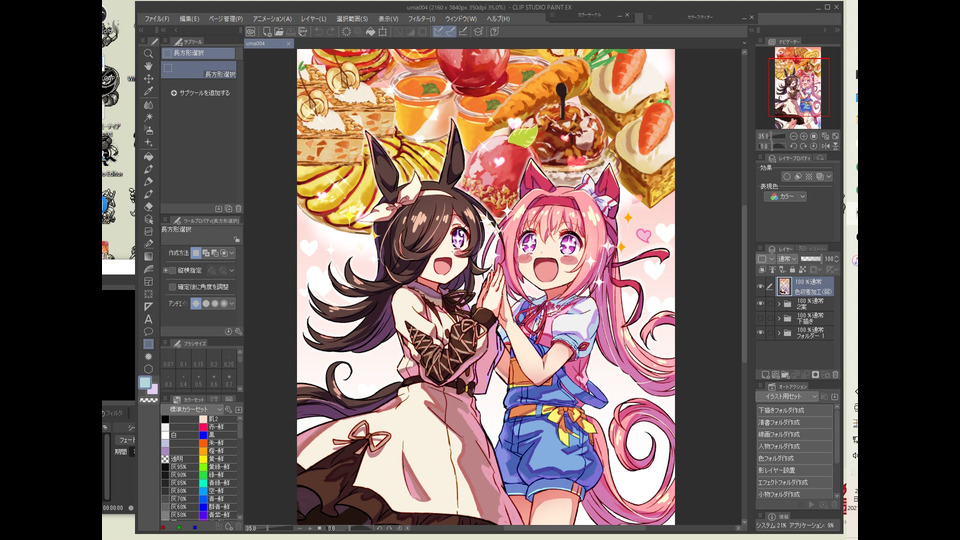960x540 pixels.
Task: Select 'add to selection' creation method
Action: pyautogui.click(x=206, y=253)
